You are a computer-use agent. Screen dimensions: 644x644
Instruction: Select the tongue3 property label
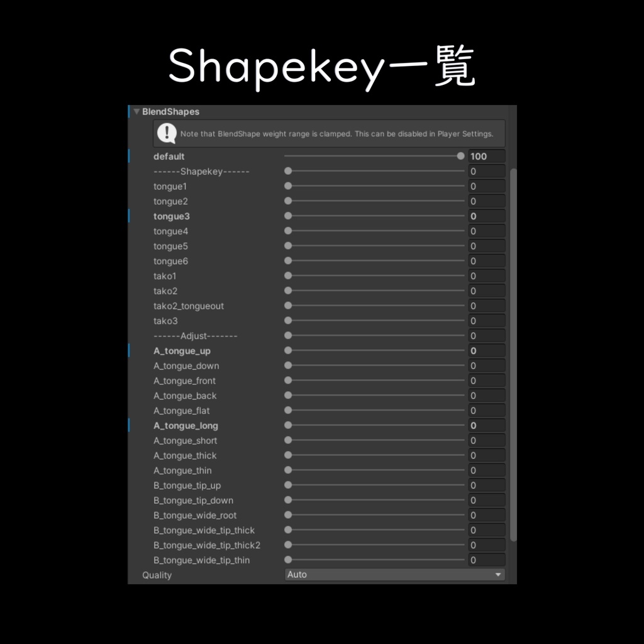point(172,216)
